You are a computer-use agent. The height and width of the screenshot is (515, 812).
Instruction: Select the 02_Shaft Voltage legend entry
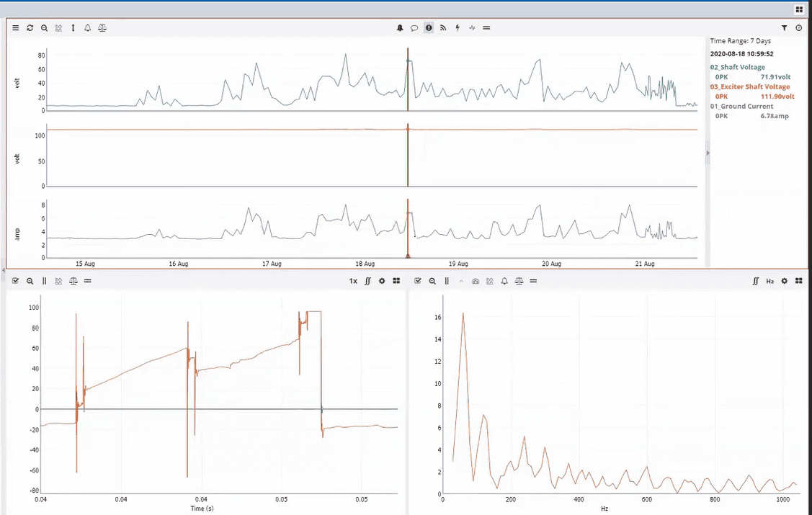[x=737, y=67]
